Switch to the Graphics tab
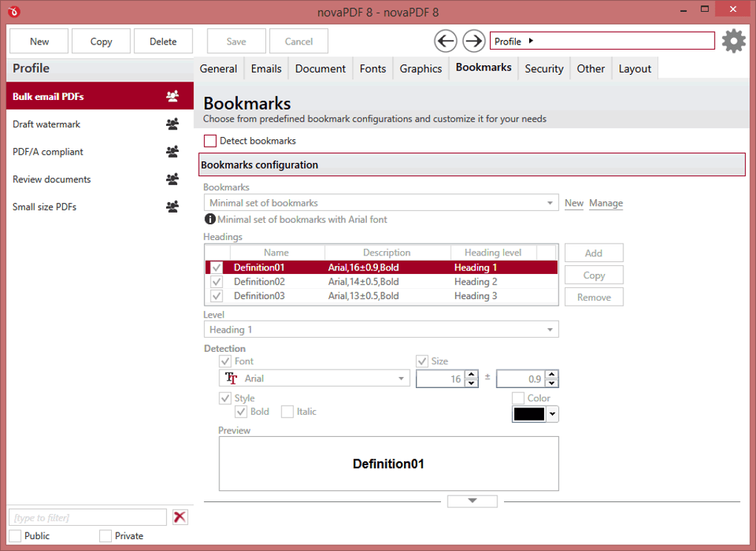Image resolution: width=756 pixels, height=551 pixels. (x=420, y=69)
